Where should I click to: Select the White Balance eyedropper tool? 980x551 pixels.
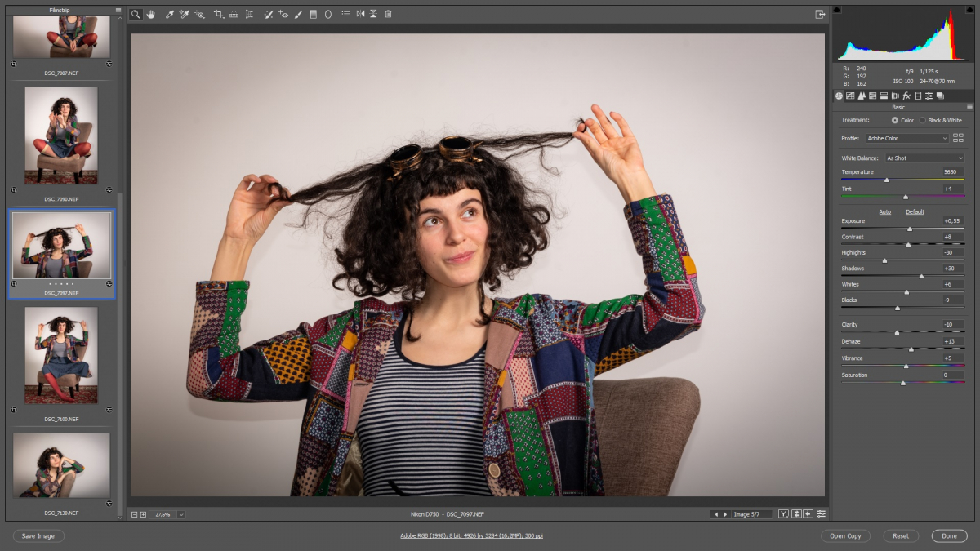point(170,15)
